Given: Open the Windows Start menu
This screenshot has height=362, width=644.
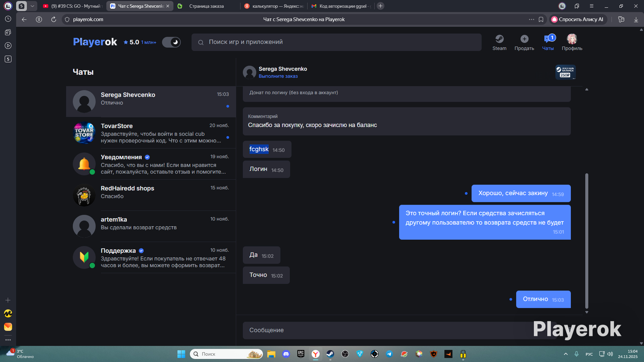Looking at the screenshot, I should (181, 354).
